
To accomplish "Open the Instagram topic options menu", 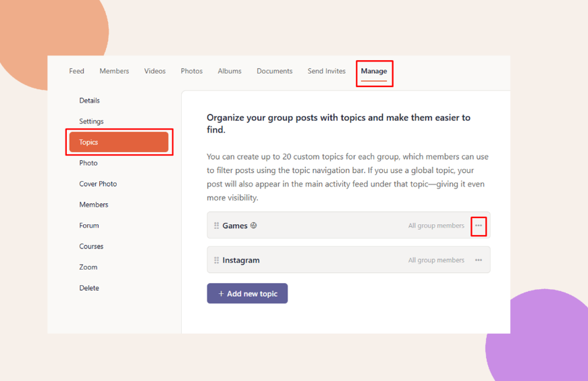I will [479, 260].
